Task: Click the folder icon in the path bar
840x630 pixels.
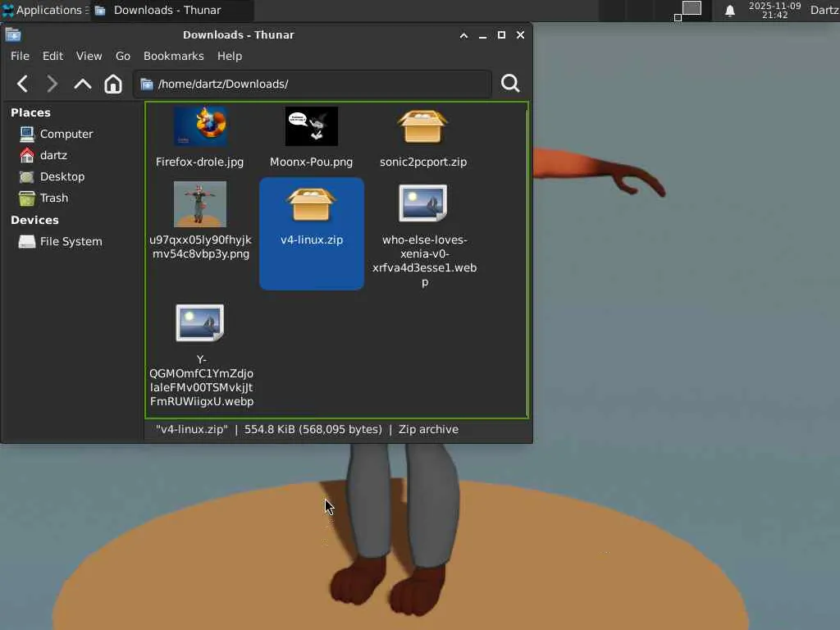Action: coord(147,84)
